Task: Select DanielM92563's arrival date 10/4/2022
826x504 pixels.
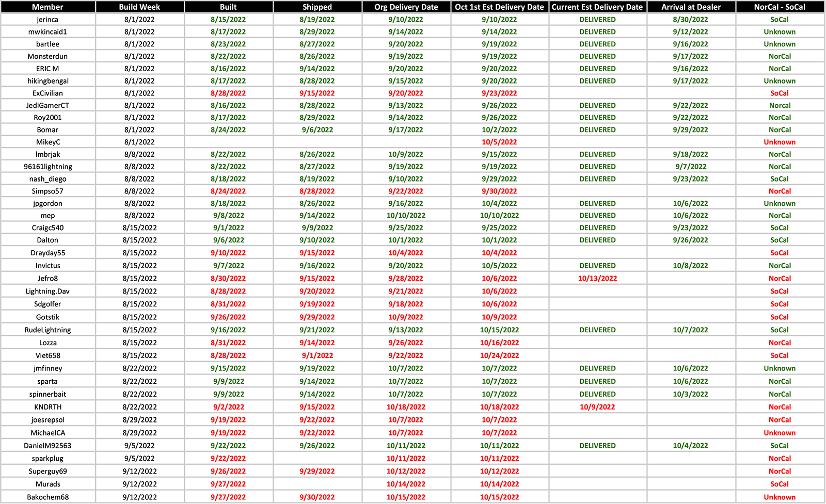Action: pos(691,446)
